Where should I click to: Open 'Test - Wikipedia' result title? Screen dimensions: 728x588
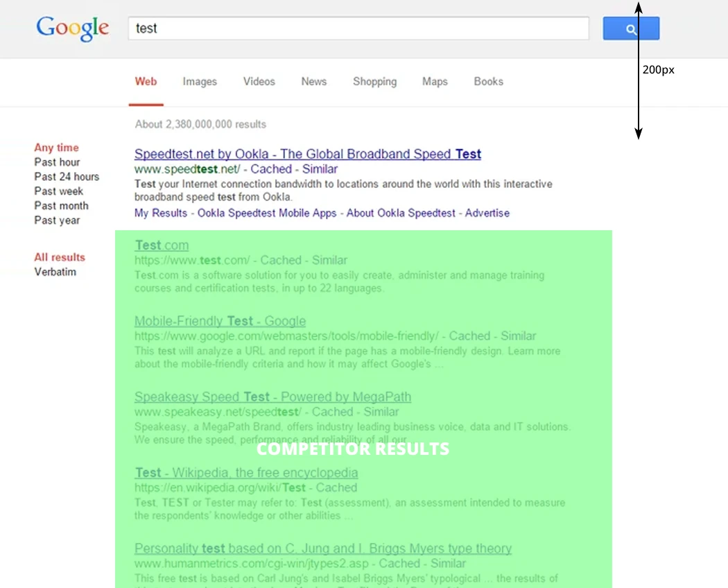pos(246,473)
